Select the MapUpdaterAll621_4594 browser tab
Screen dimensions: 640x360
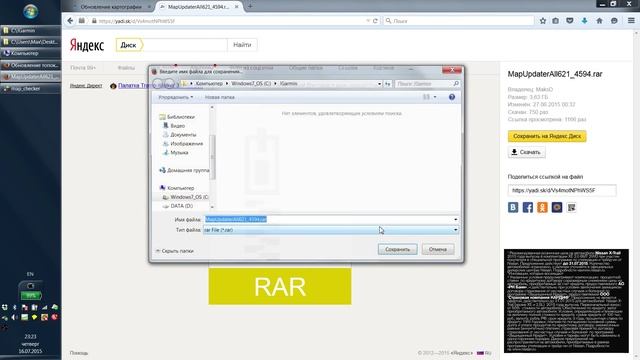click(198, 7)
